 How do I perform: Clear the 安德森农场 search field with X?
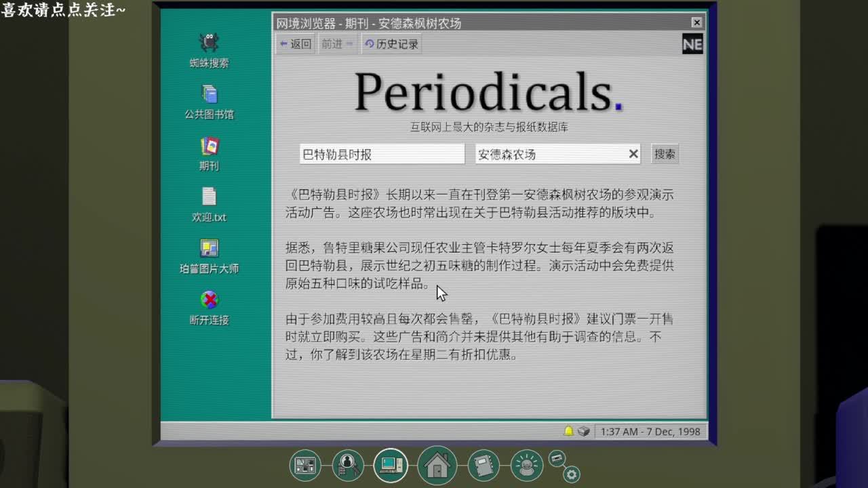(633, 154)
